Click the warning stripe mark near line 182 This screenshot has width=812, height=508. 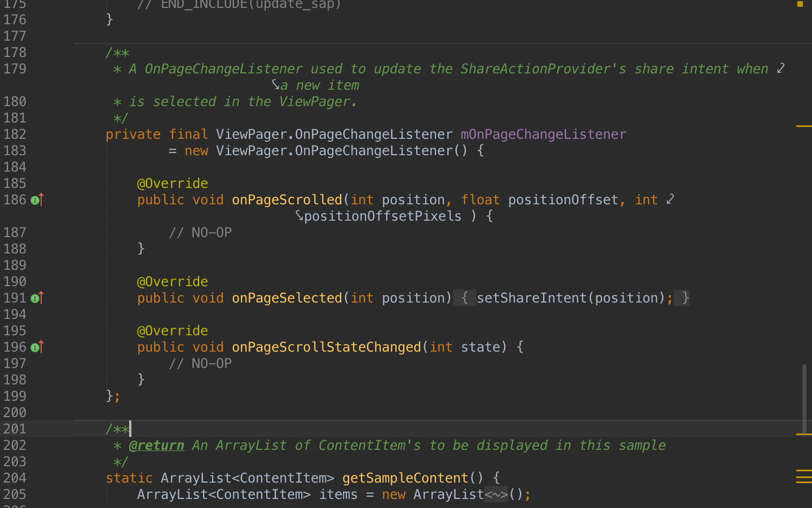[x=804, y=126]
